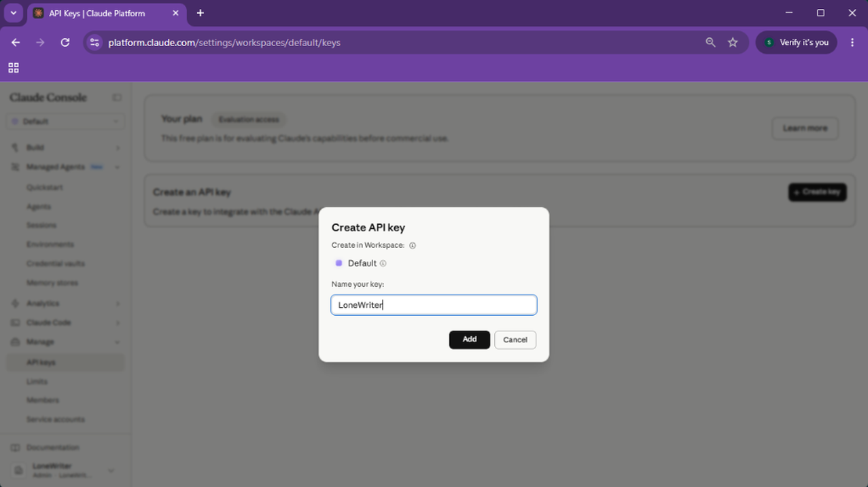Open site information icon in address bar
This screenshot has height=487, width=868.
(95, 42)
